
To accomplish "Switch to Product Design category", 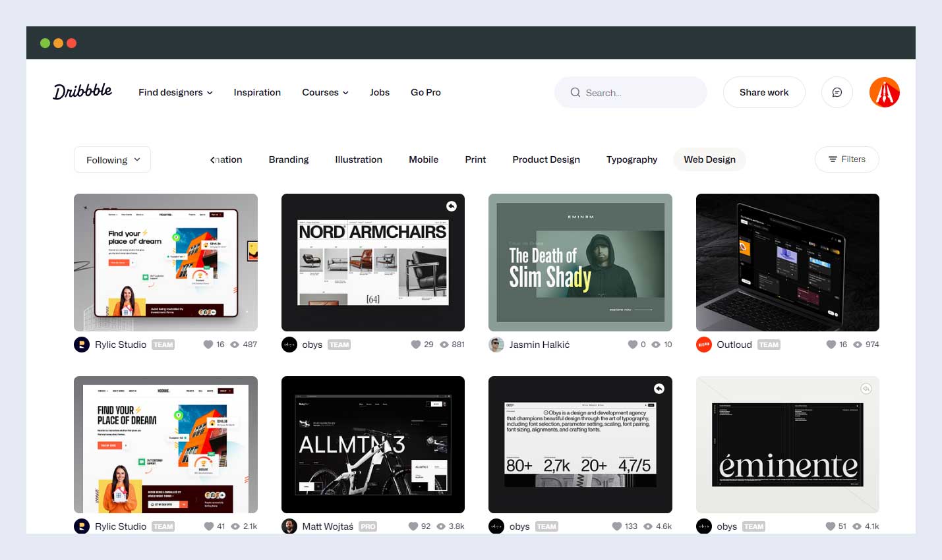I will point(546,159).
